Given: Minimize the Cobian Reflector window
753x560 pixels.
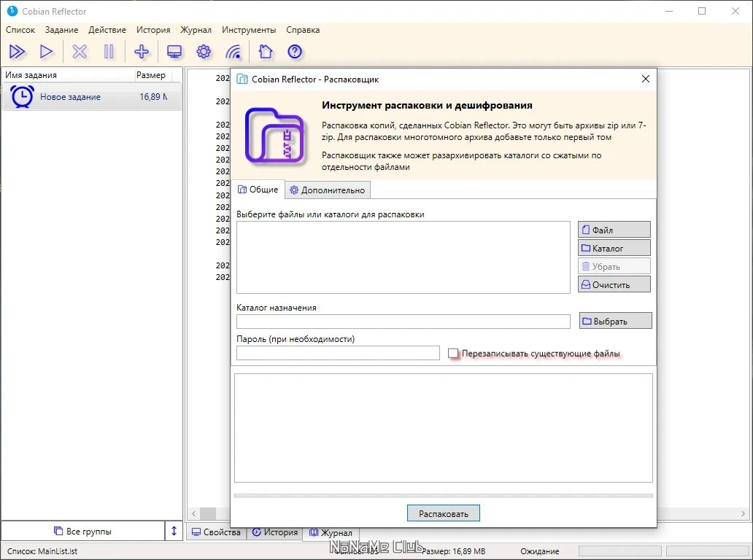Looking at the screenshot, I should pos(669,11).
